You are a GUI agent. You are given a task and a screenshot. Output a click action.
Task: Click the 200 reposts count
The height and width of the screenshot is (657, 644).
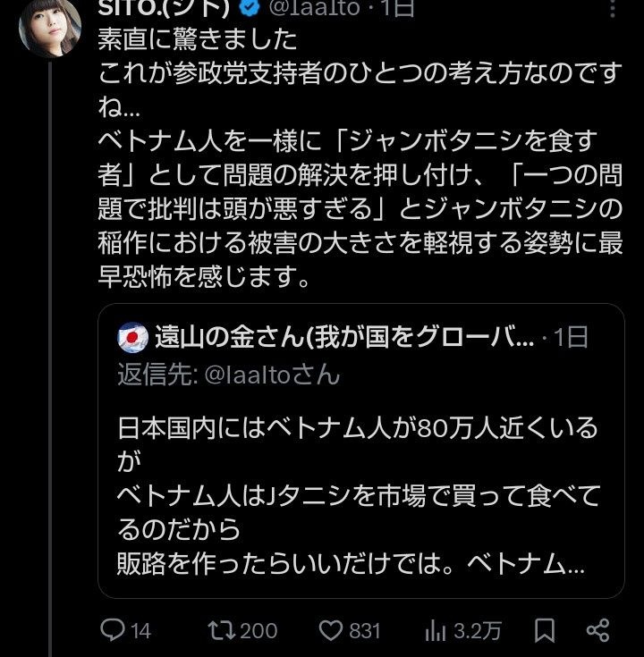(x=258, y=631)
